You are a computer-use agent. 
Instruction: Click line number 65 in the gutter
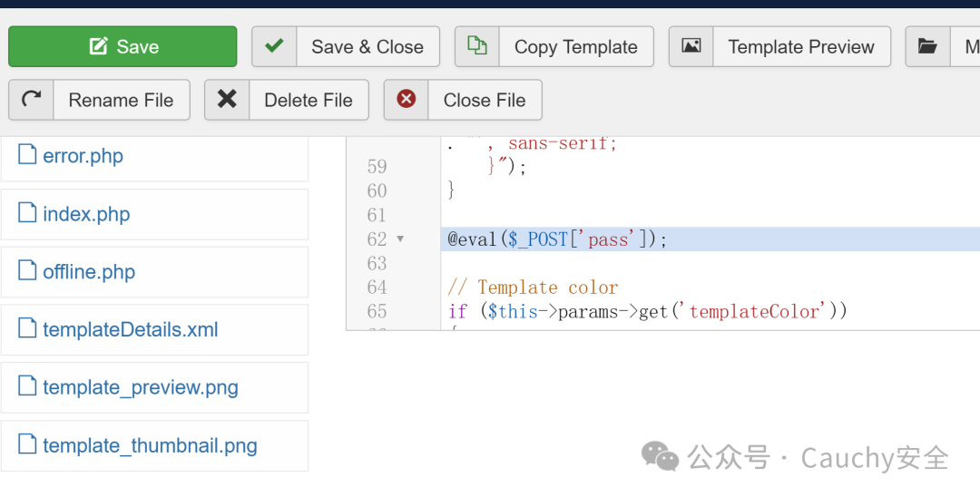coord(377,311)
